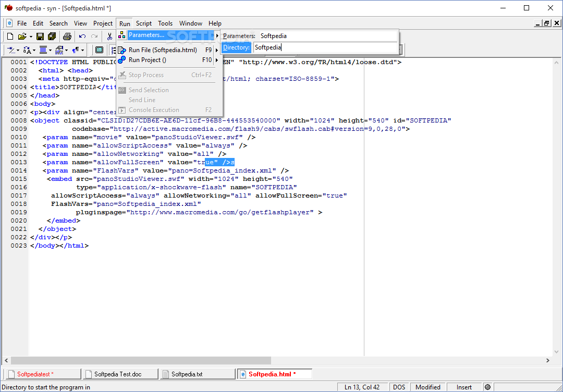Click the gray status circle indicator
This screenshot has height=392, width=563.
487,387
